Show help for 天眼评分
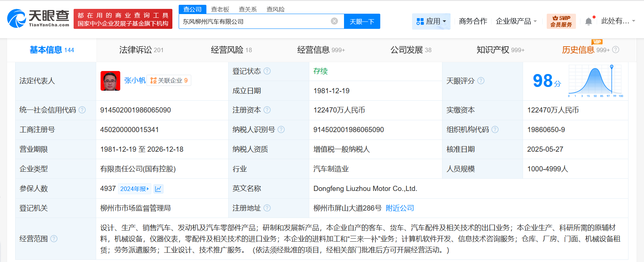644x262 pixels. coord(481,81)
